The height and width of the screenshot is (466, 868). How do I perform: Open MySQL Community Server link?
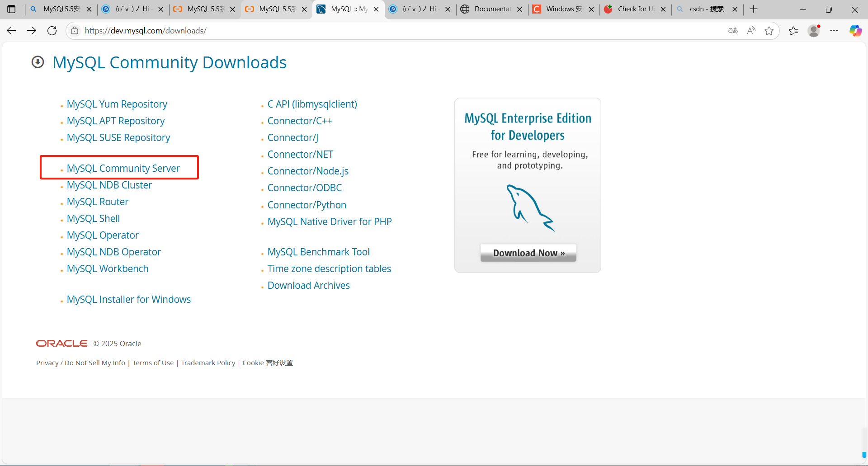click(x=123, y=168)
